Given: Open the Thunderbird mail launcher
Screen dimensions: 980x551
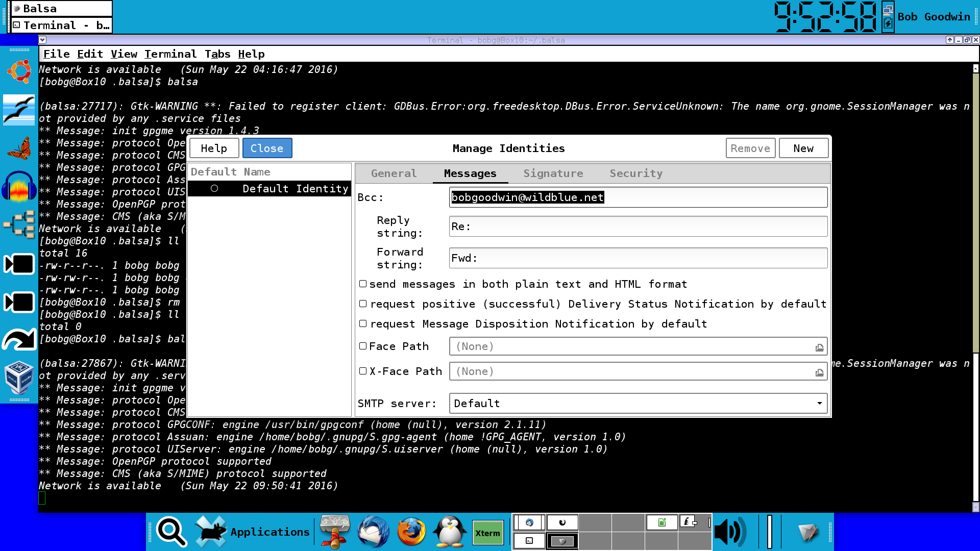Looking at the screenshot, I should [x=373, y=532].
